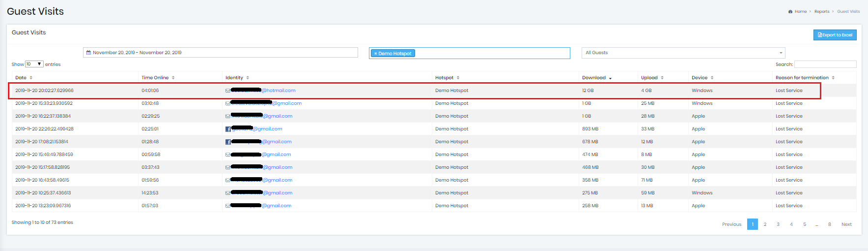Click the 'Showing 1 to 10 of 73 entries' text

(x=42, y=222)
